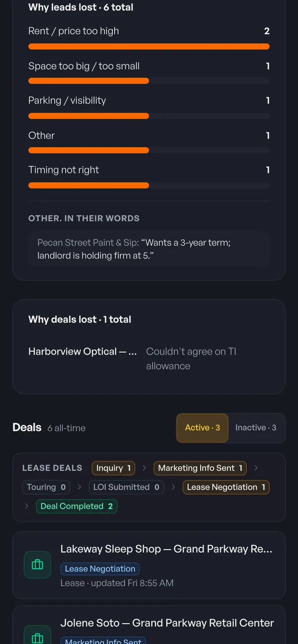Image resolution: width=298 pixels, height=644 pixels.
Task: Click chevron between Touring and LOI Submitted
Action: tap(79, 487)
